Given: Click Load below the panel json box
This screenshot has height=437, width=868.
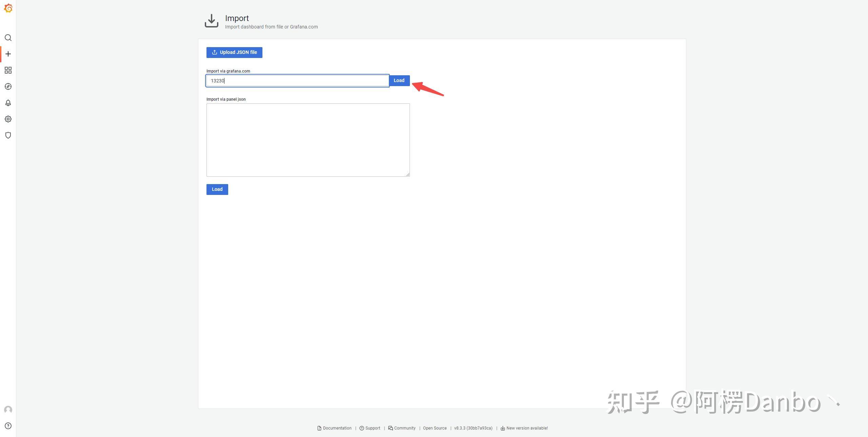Looking at the screenshot, I should [x=217, y=189].
